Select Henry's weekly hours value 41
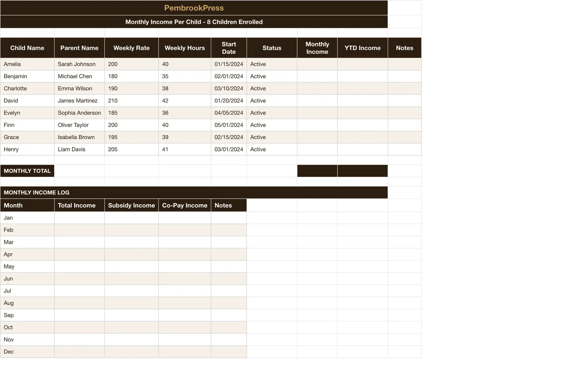Screen dimensions: 588x378 pos(185,149)
